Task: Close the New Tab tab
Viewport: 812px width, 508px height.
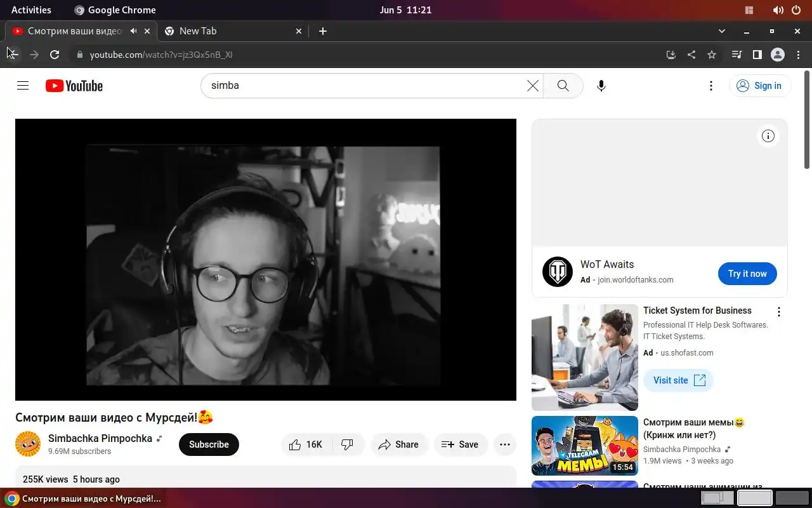Action: (299, 31)
